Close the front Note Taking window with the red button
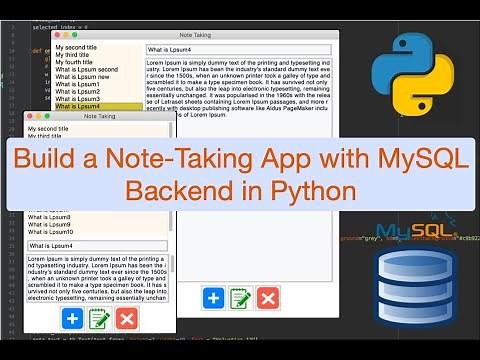 30,116
